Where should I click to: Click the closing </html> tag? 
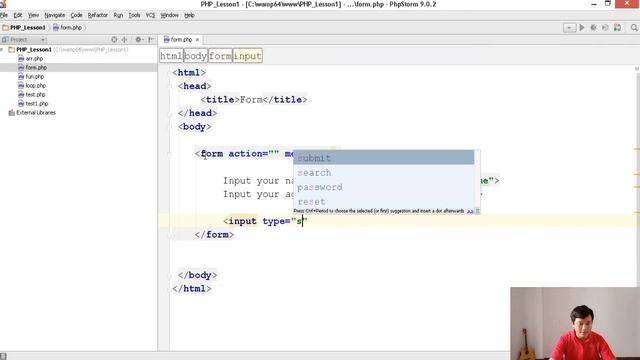pyautogui.click(x=191, y=289)
